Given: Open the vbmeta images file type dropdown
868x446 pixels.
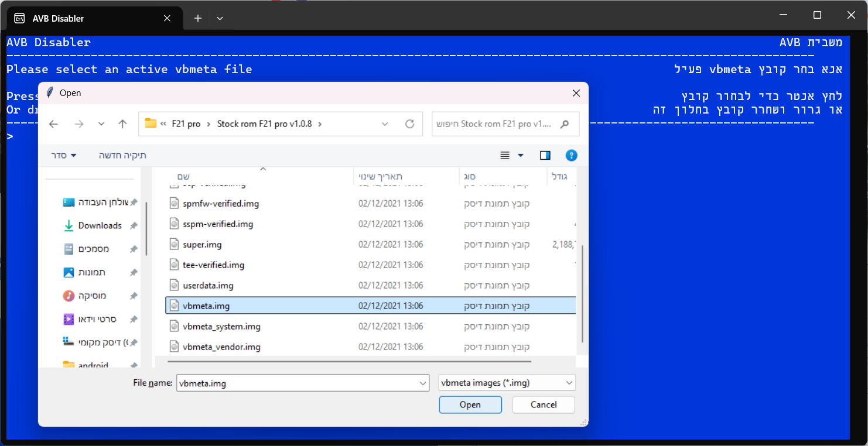Looking at the screenshot, I should coord(507,383).
